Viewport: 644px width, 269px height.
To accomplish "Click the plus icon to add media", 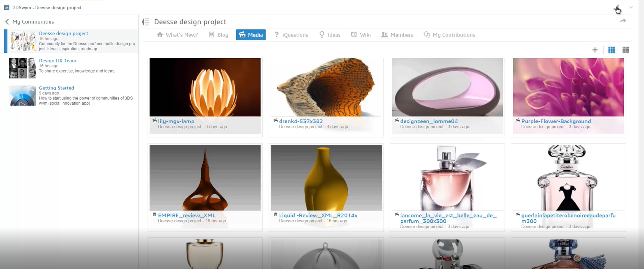I will tap(595, 50).
